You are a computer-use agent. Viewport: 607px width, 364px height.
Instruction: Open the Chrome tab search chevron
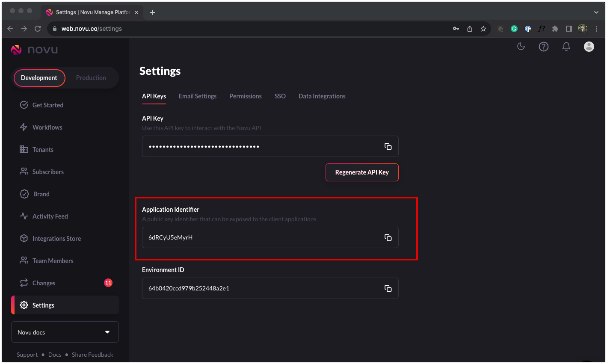(596, 12)
